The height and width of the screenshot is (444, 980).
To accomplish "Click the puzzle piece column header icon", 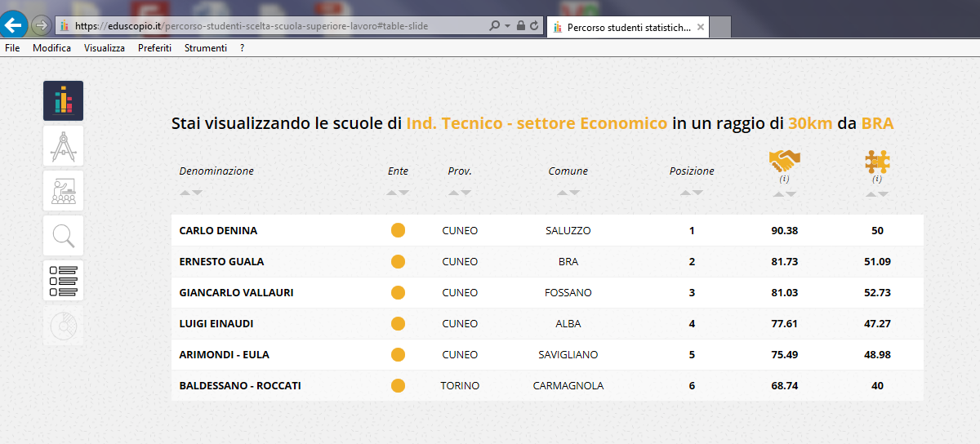I will coord(877,162).
